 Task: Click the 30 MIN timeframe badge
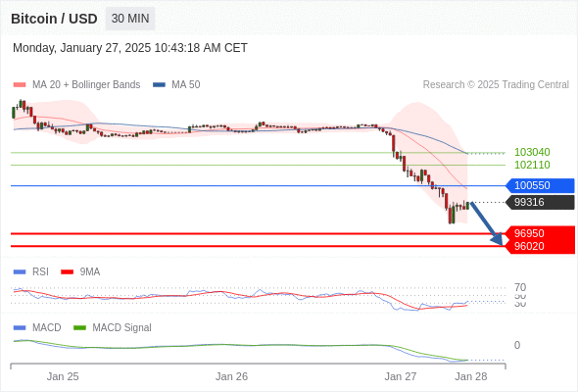pyautogui.click(x=130, y=19)
